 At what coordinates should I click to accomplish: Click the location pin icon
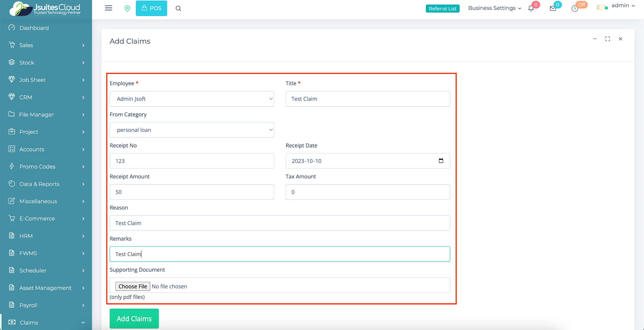click(127, 8)
